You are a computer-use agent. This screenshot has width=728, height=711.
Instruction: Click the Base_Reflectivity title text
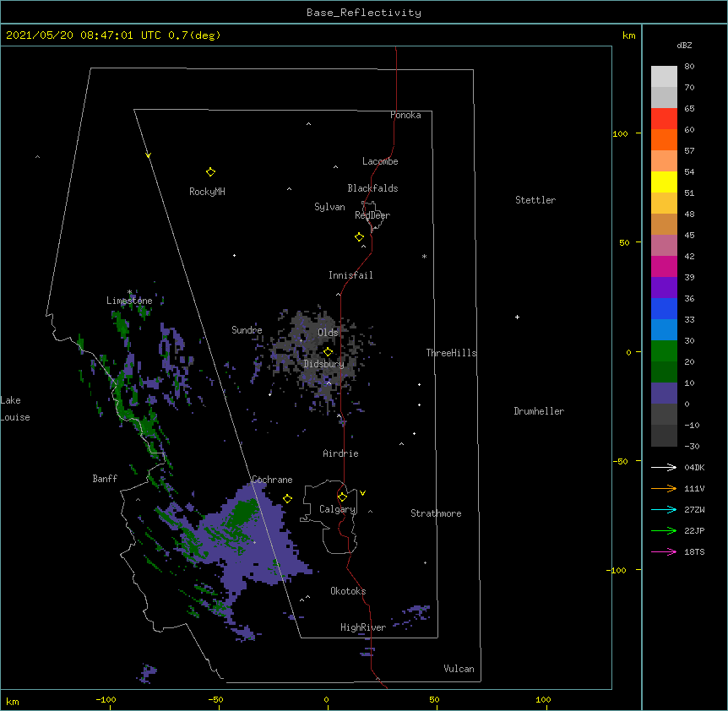(364, 13)
